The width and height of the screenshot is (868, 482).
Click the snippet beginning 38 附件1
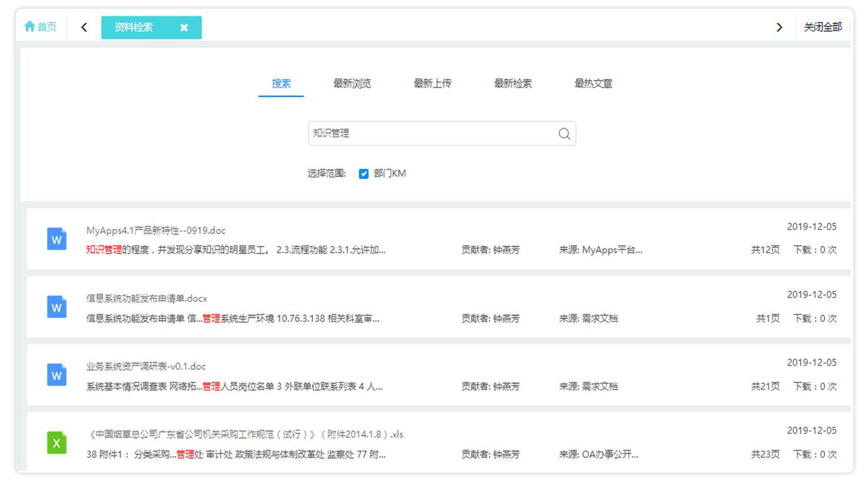point(236,454)
